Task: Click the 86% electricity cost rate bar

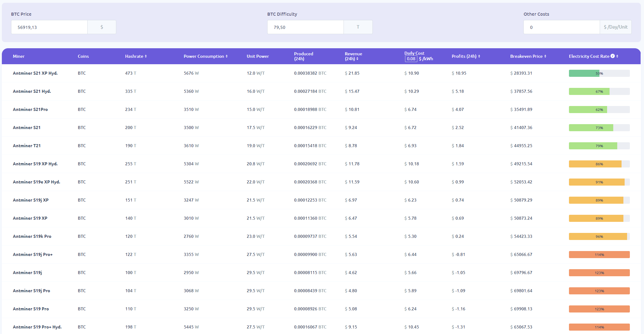Action: tap(599, 164)
